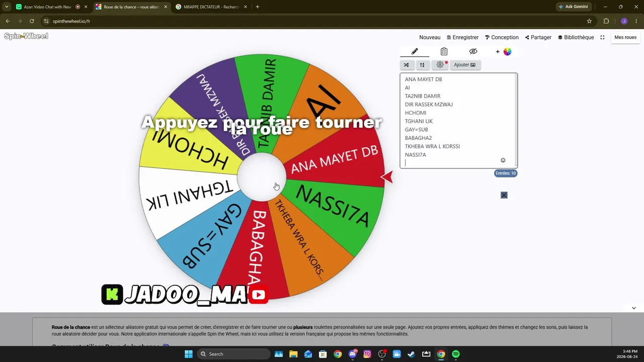Select the 'DIR RASSEK MZWAJ' entry line

[x=429, y=105]
